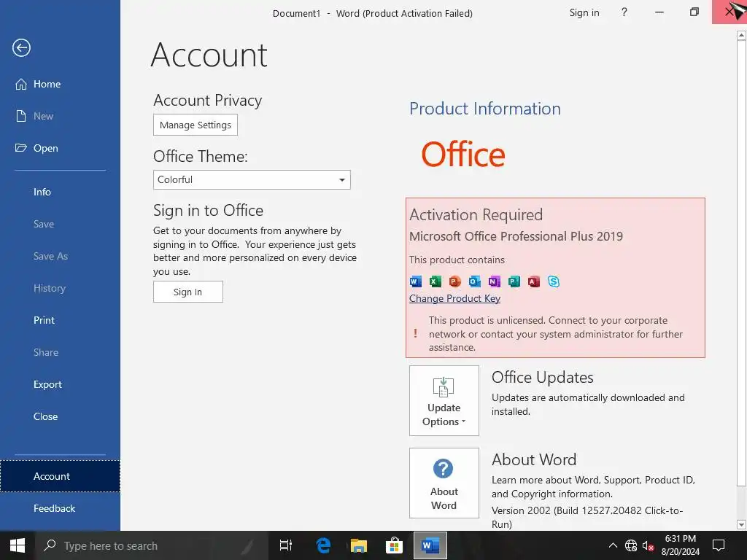This screenshot has height=560, width=747.
Task: Open Task View on the taskbar
Action: coord(286,545)
